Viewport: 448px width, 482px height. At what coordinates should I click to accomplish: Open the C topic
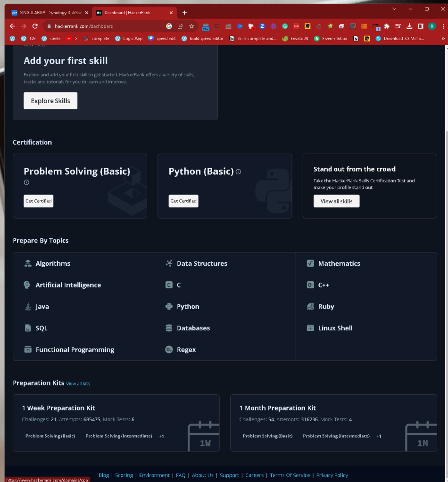coord(179,285)
